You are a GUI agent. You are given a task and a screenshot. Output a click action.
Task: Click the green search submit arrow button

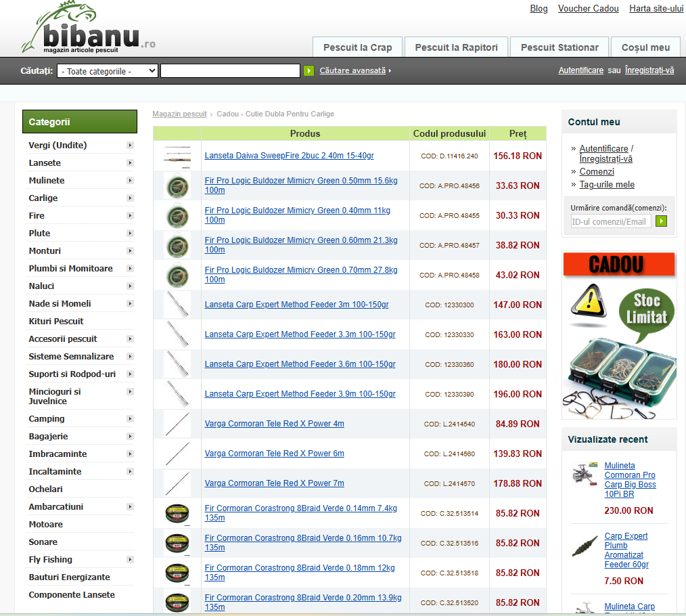click(309, 70)
